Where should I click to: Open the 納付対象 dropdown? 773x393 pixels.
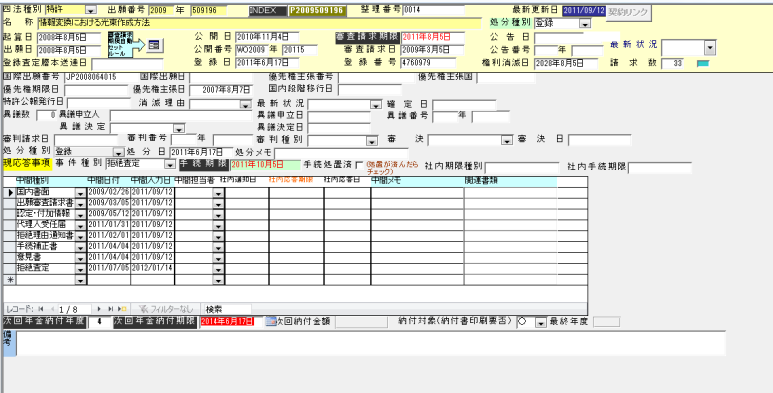coord(540,322)
